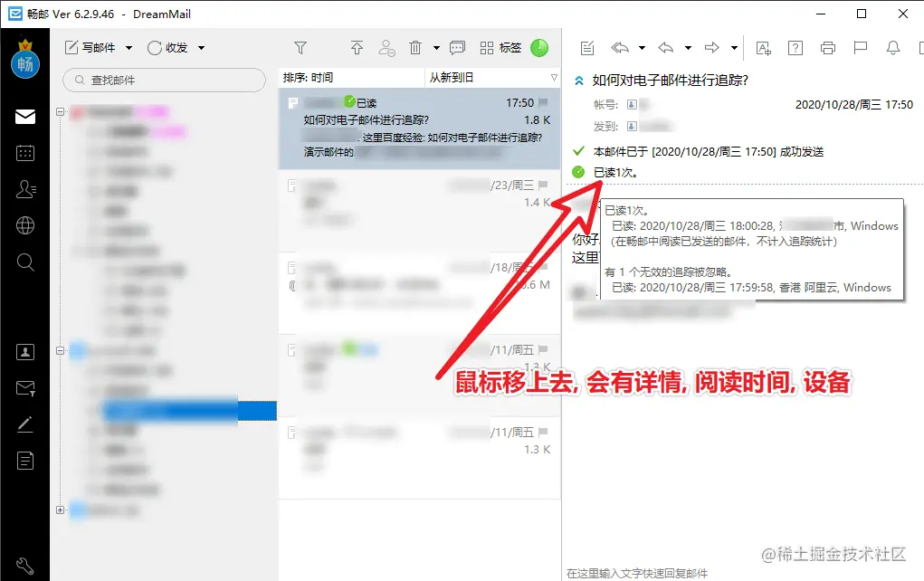This screenshot has width=924, height=581.
Task: Click the question mark page icon
Action: tap(795, 48)
